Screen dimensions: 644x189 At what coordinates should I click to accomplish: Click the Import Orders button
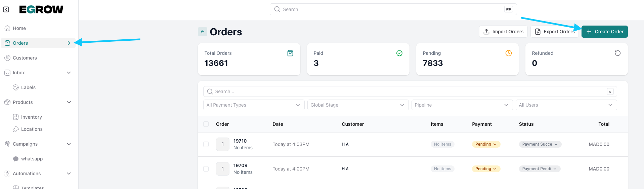click(x=503, y=32)
